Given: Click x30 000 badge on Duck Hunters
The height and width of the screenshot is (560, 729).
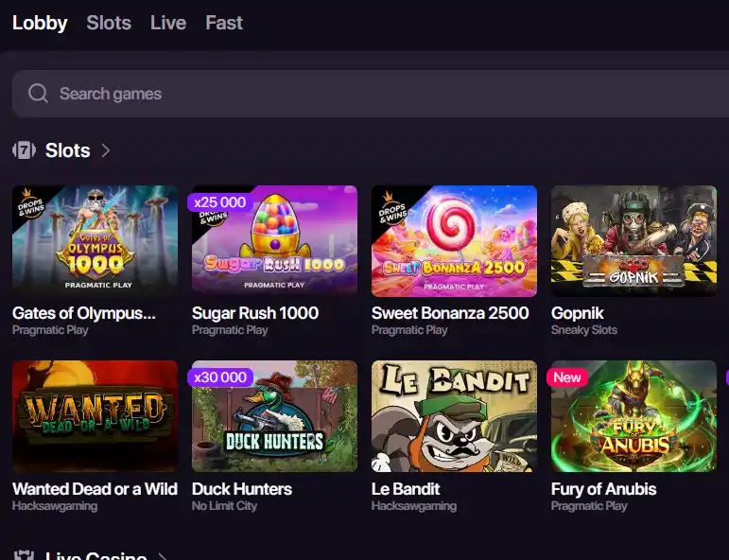Looking at the screenshot, I should (x=220, y=377).
